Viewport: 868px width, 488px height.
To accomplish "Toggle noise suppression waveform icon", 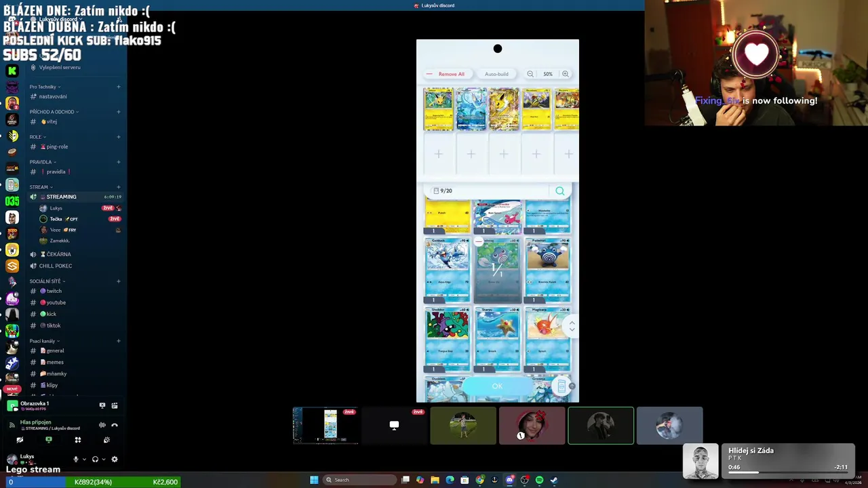I will tap(102, 425).
